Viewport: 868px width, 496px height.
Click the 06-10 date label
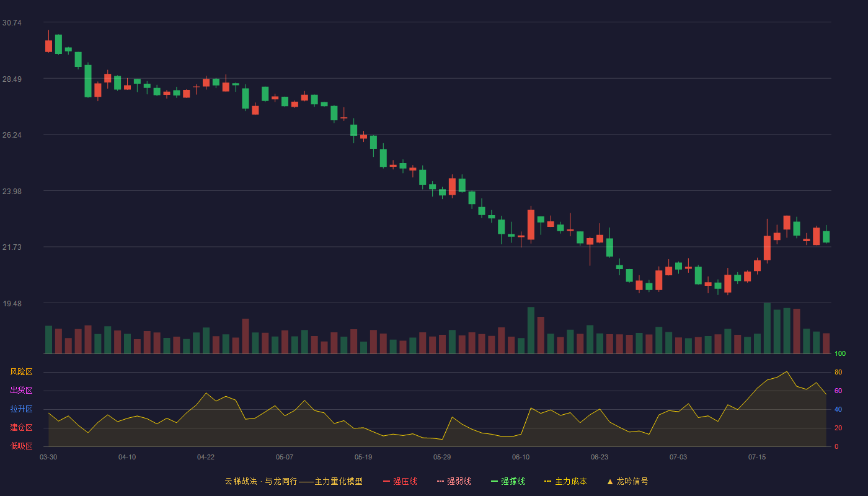pos(521,457)
